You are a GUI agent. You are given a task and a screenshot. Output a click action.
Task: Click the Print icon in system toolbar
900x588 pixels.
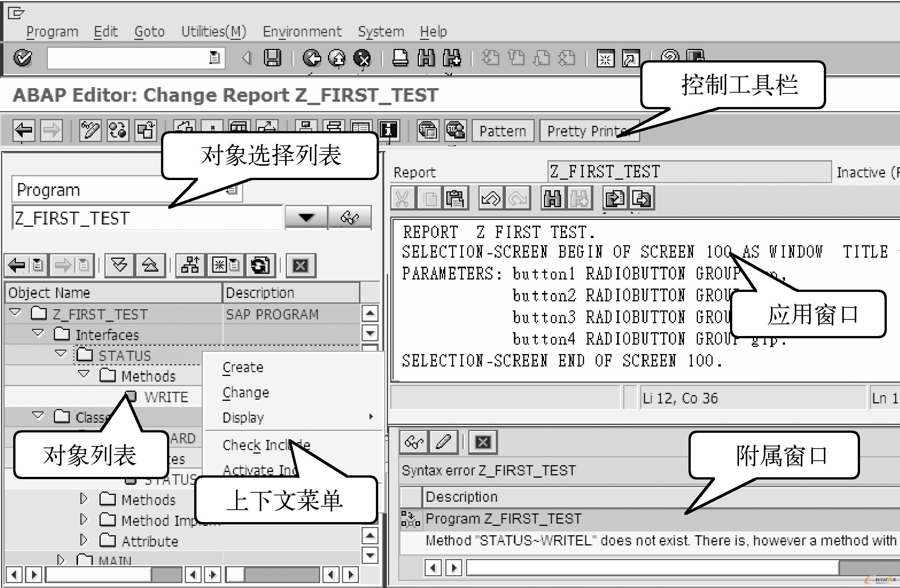[x=400, y=58]
